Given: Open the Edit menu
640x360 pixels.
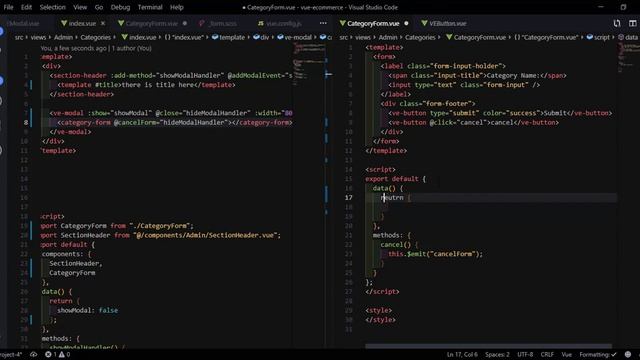Looking at the screenshot, I should (26, 7).
